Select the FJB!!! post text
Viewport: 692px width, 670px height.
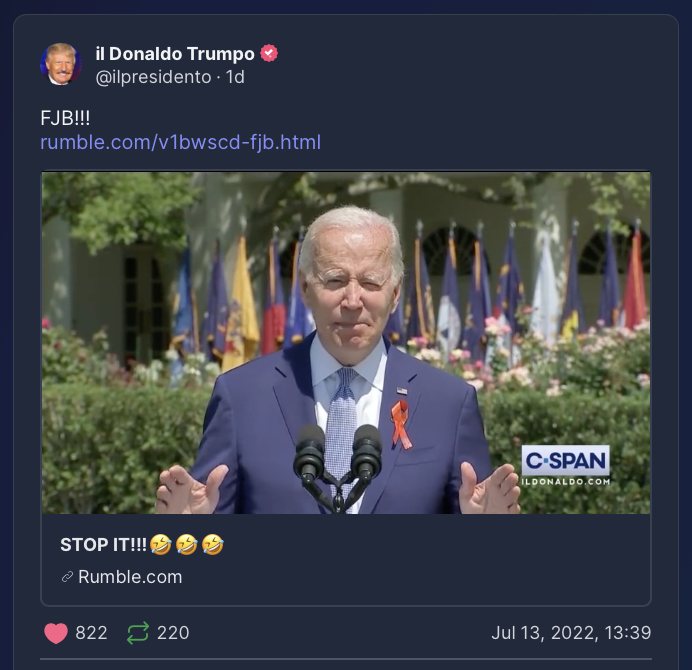pos(65,118)
